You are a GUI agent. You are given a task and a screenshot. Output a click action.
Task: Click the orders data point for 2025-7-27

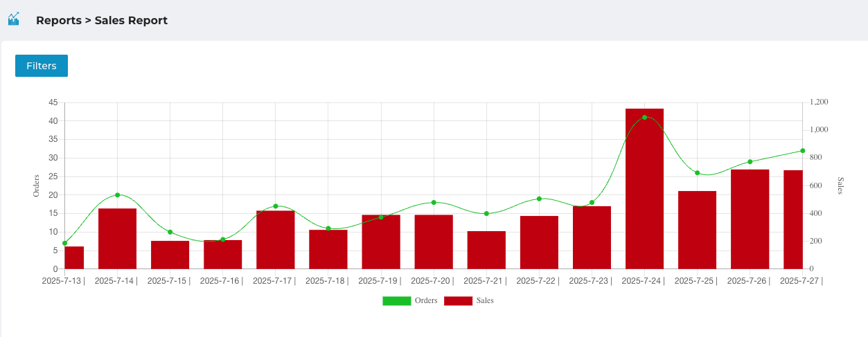pyautogui.click(x=802, y=150)
